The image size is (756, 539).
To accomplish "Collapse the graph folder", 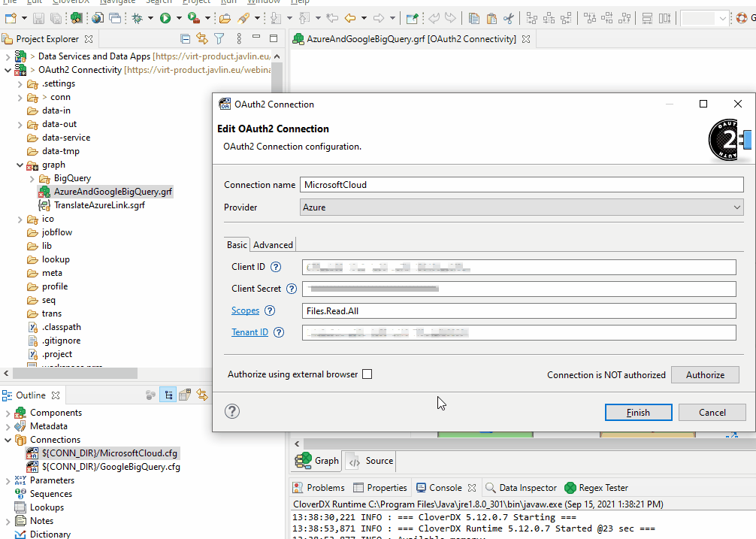I will click(20, 165).
